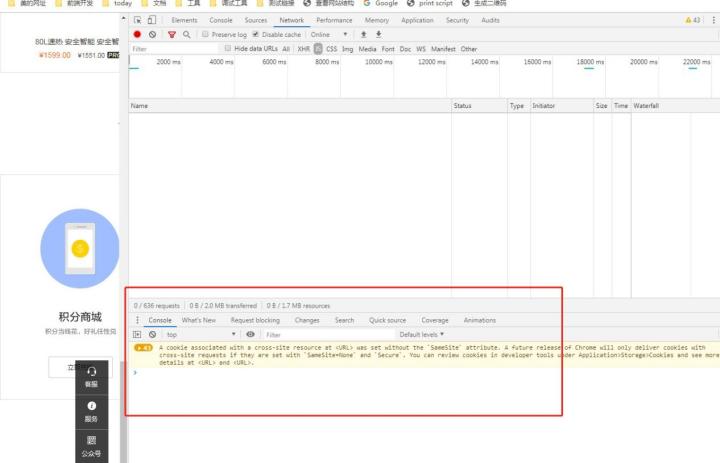This screenshot has width=720, height=463.
Task: Stop recording network log with red button
Action: [137, 34]
